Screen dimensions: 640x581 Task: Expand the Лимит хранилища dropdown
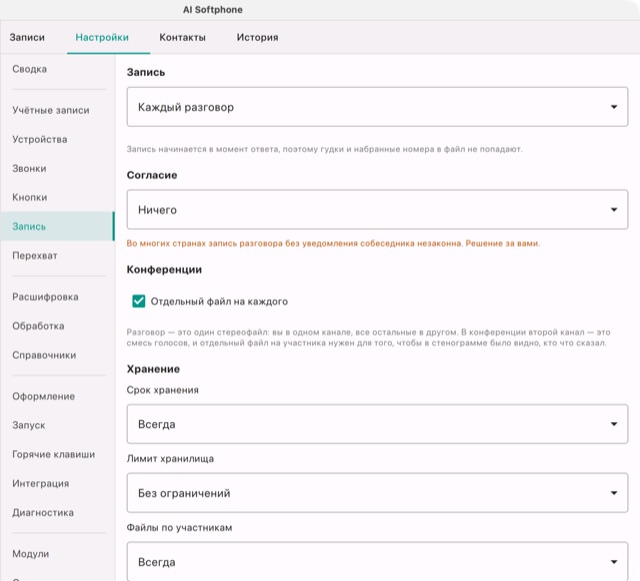tap(377, 493)
